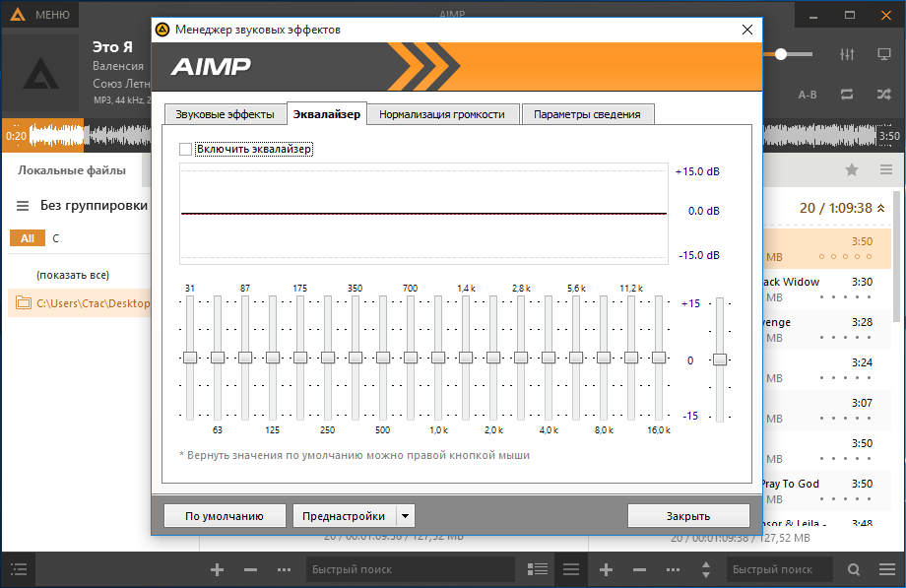Select the C:\Users\Стас\Desktop folder entry
The height and width of the screenshot is (588, 906).
pyautogui.click(x=80, y=303)
